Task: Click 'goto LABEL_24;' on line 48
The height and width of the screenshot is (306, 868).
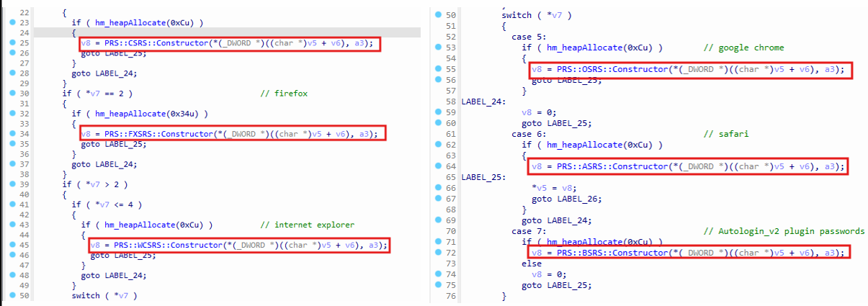Action: 114,275
